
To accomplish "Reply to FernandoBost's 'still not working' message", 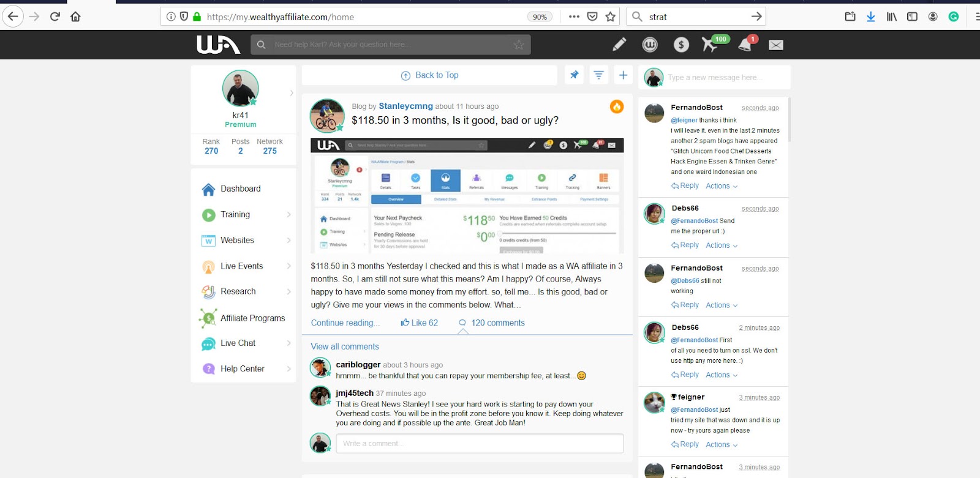I will tap(685, 305).
